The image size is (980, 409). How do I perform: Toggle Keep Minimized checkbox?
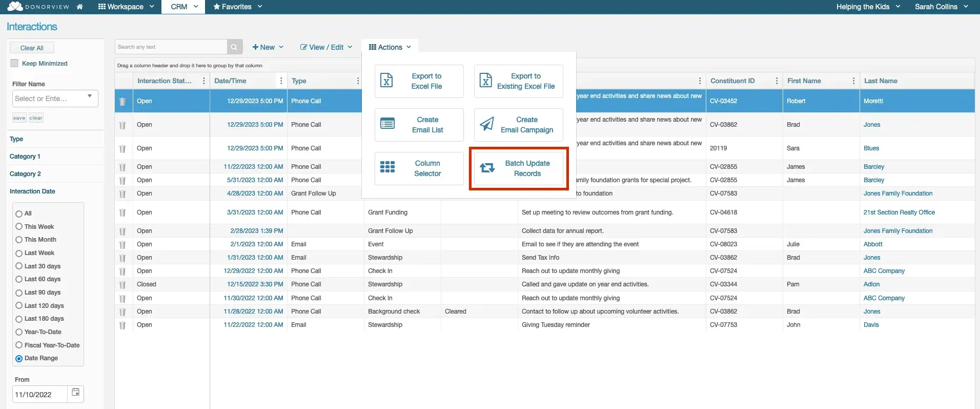(14, 63)
